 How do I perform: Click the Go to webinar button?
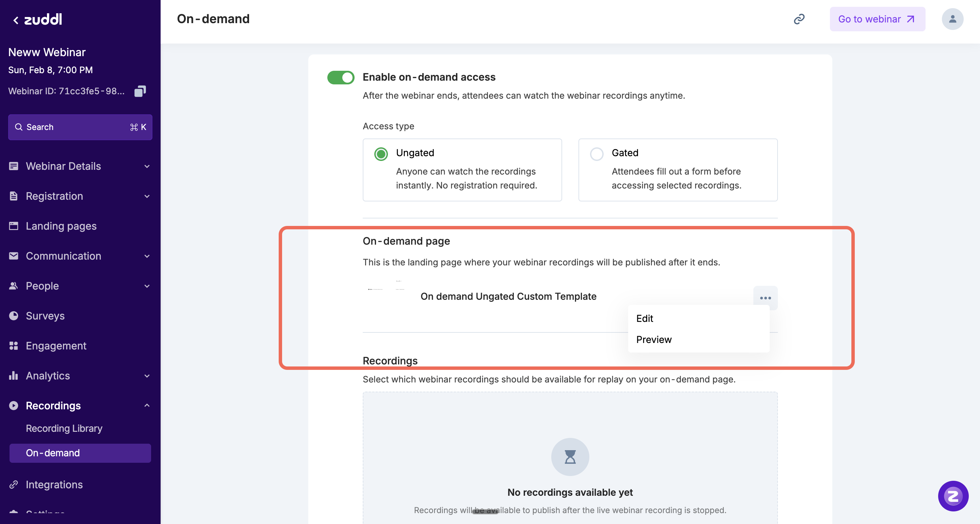coord(877,19)
